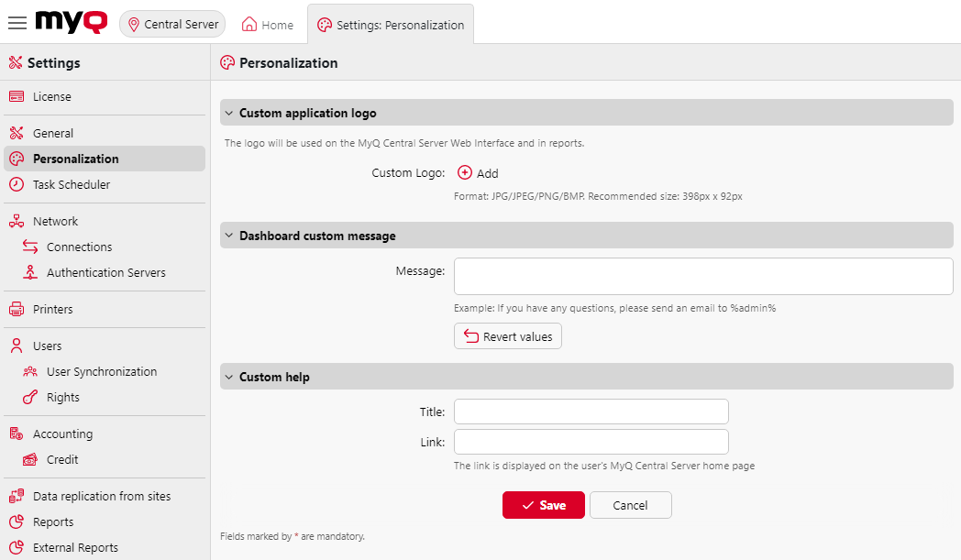Collapse the Dashboard custom message section
Viewport: 961px width, 560px height.
tap(228, 236)
